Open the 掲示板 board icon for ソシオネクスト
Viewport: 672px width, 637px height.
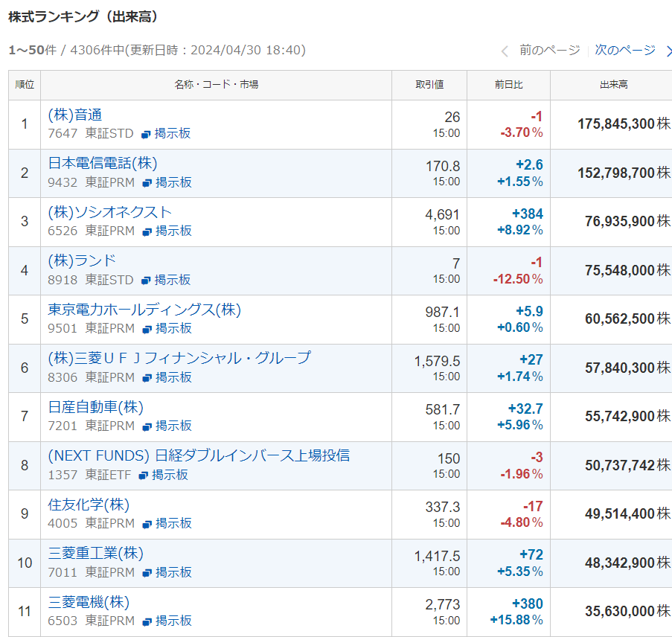point(147,231)
